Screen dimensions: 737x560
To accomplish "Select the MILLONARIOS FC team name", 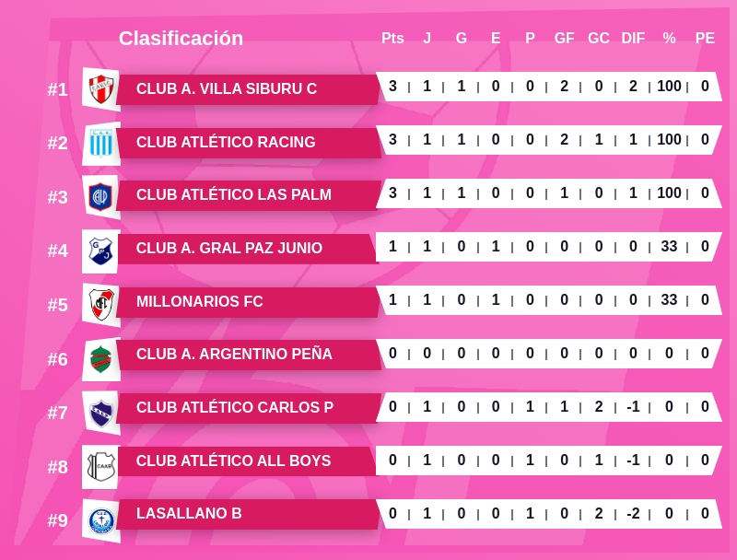I will (200, 302).
